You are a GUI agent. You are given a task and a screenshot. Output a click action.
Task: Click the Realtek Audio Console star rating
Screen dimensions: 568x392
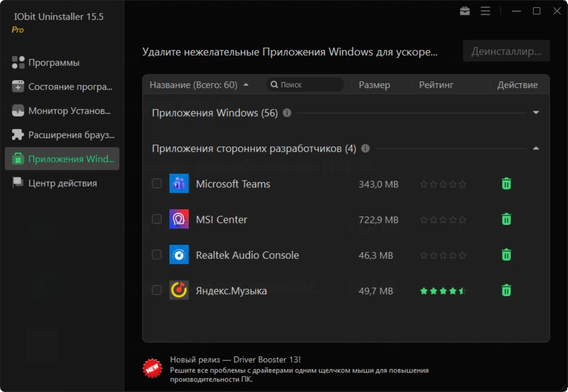click(x=443, y=255)
